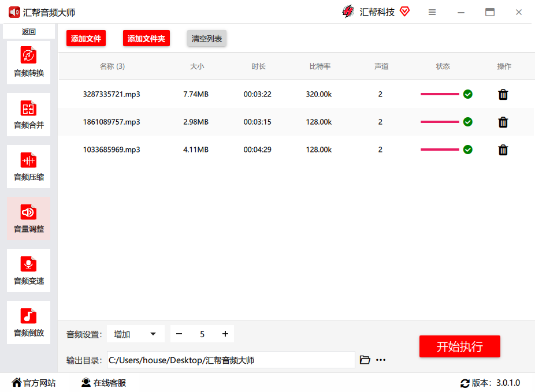The width and height of the screenshot is (535, 392).
Task: Select the 音量调整 volume adjust tab
Action: point(28,218)
